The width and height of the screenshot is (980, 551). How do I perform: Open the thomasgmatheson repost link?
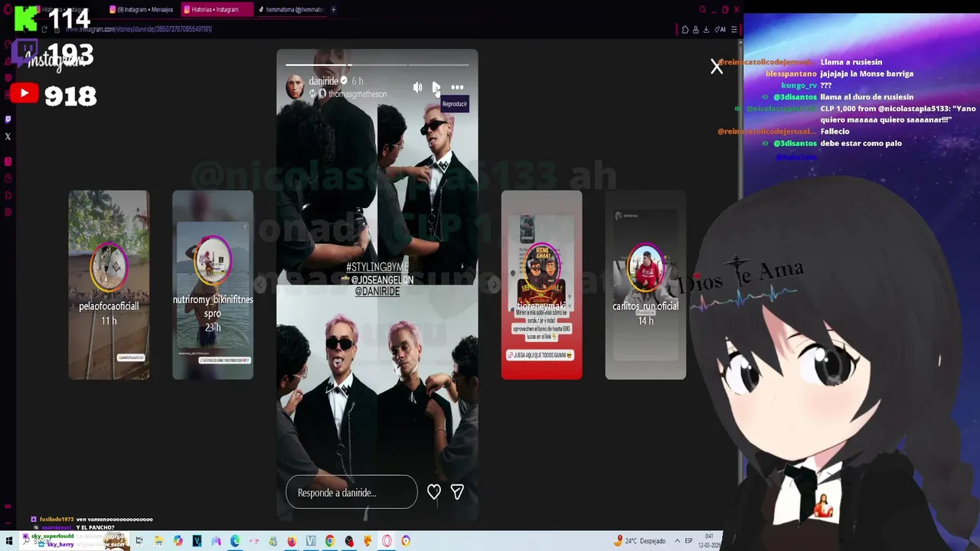click(357, 93)
